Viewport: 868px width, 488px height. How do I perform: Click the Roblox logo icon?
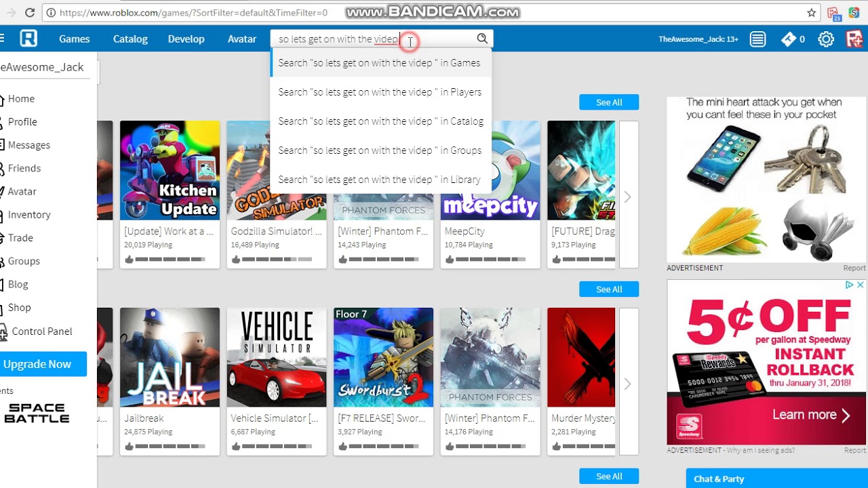[x=28, y=39]
